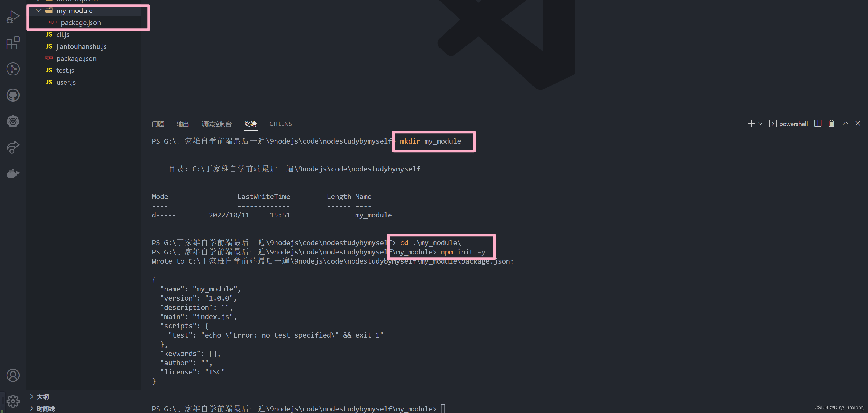Select the 终端 tab
Viewport: 868px width, 413px height.
coord(250,124)
